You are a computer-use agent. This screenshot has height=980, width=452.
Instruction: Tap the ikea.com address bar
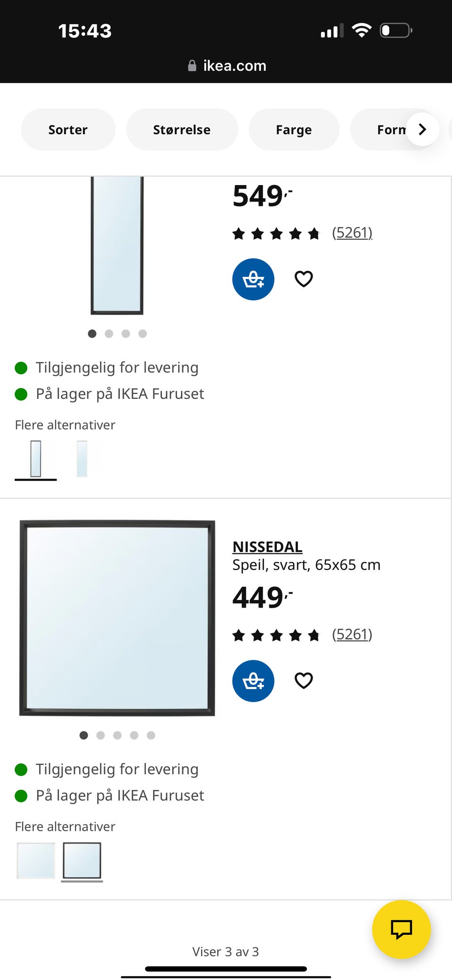coord(234,66)
